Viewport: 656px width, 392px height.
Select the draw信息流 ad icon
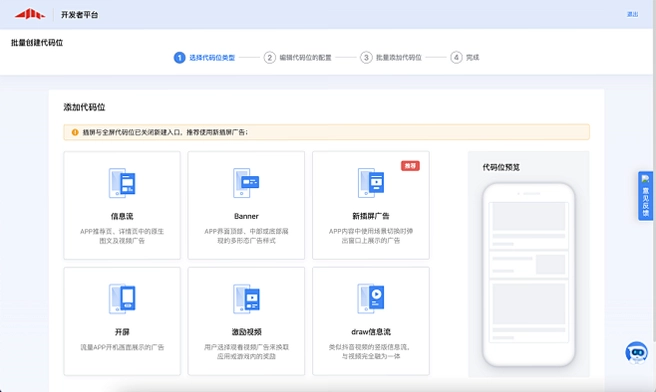tap(371, 299)
